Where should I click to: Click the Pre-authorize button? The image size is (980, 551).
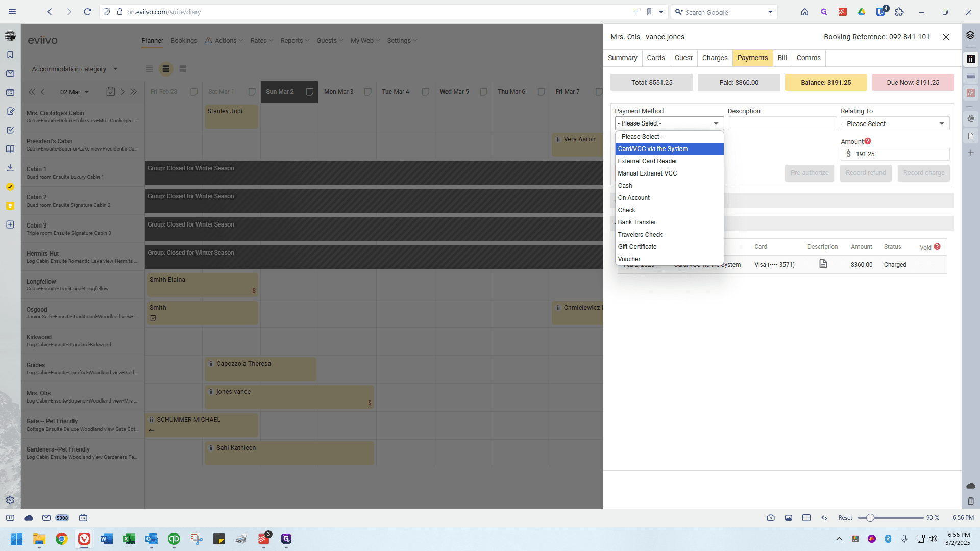(x=810, y=173)
